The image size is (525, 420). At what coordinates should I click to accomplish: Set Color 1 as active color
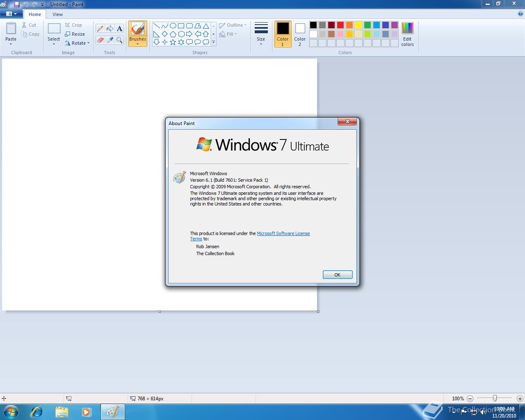(x=283, y=34)
